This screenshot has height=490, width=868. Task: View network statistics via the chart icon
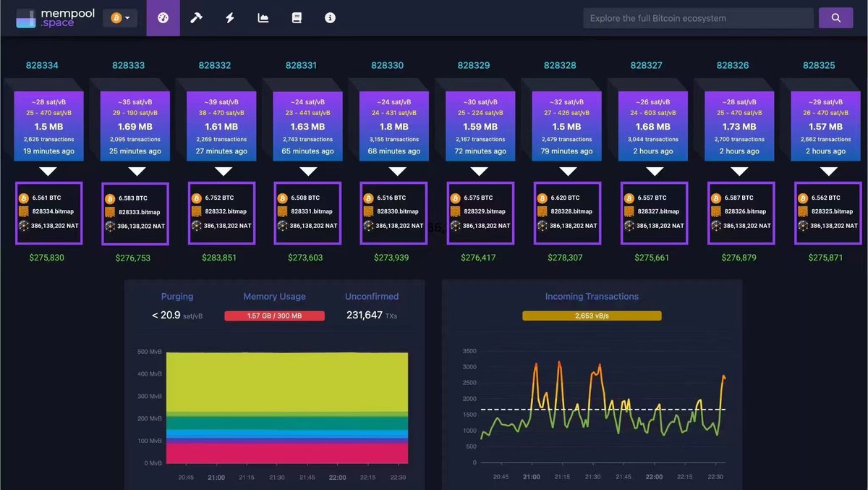[x=263, y=17]
